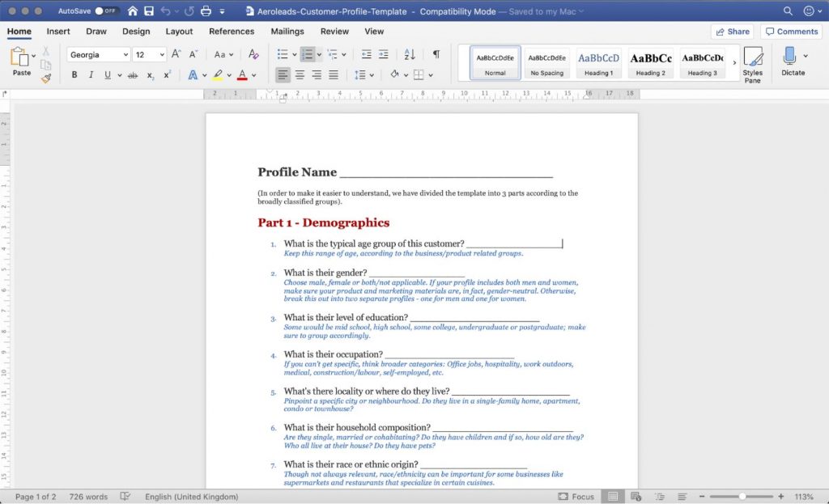Expand the font size dropdown

(161, 54)
